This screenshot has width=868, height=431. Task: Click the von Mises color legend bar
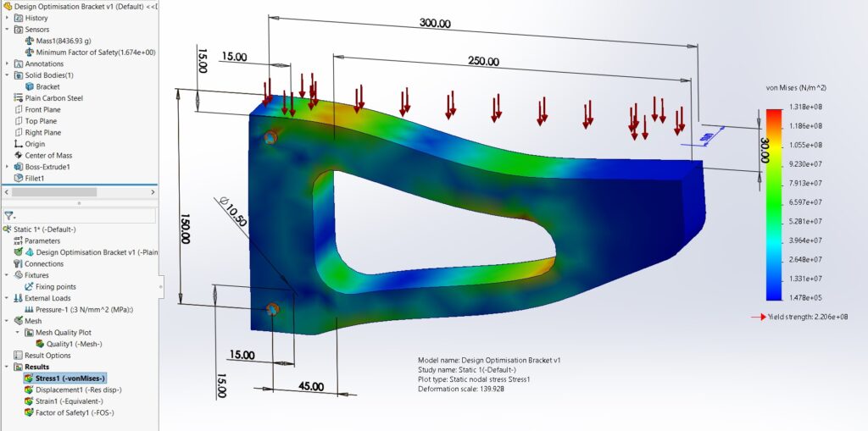tap(773, 204)
